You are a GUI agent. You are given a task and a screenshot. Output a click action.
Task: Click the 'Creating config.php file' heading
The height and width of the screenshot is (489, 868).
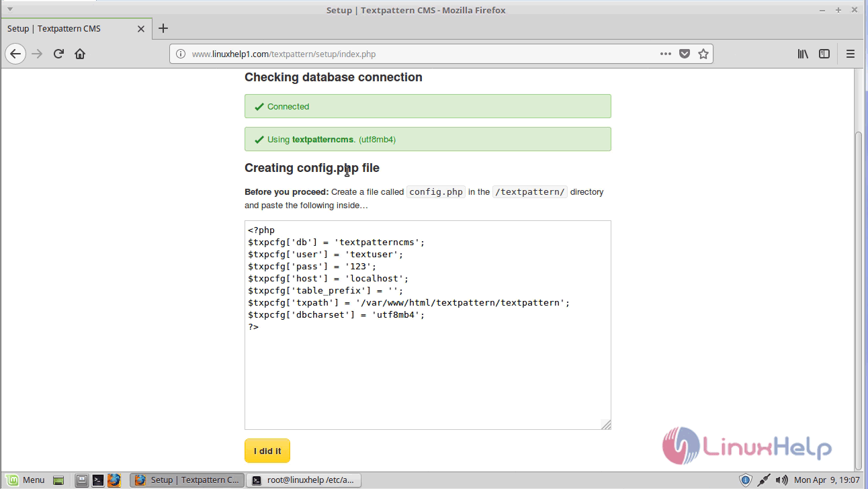click(x=312, y=168)
